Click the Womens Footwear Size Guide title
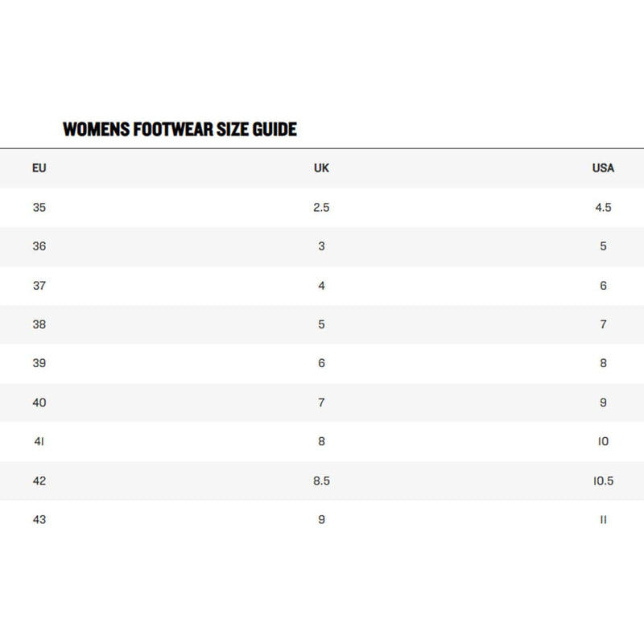This screenshot has width=644, height=644. coord(180,129)
